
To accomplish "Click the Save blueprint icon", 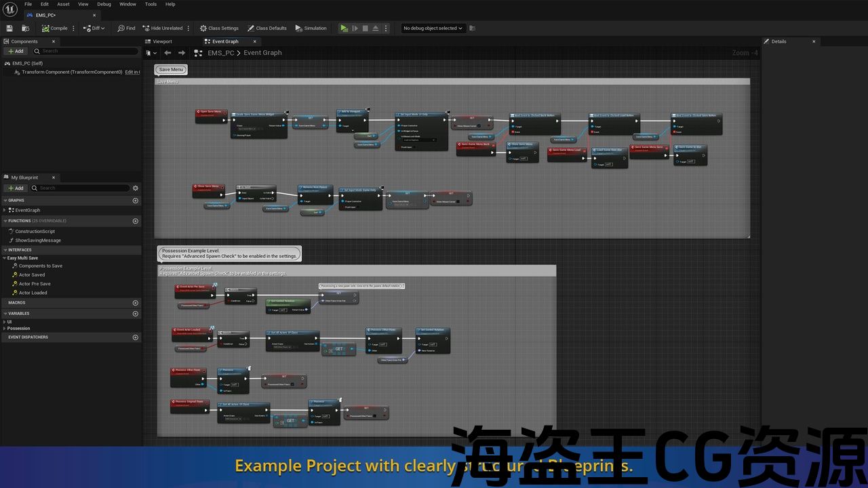I will click(x=9, y=28).
